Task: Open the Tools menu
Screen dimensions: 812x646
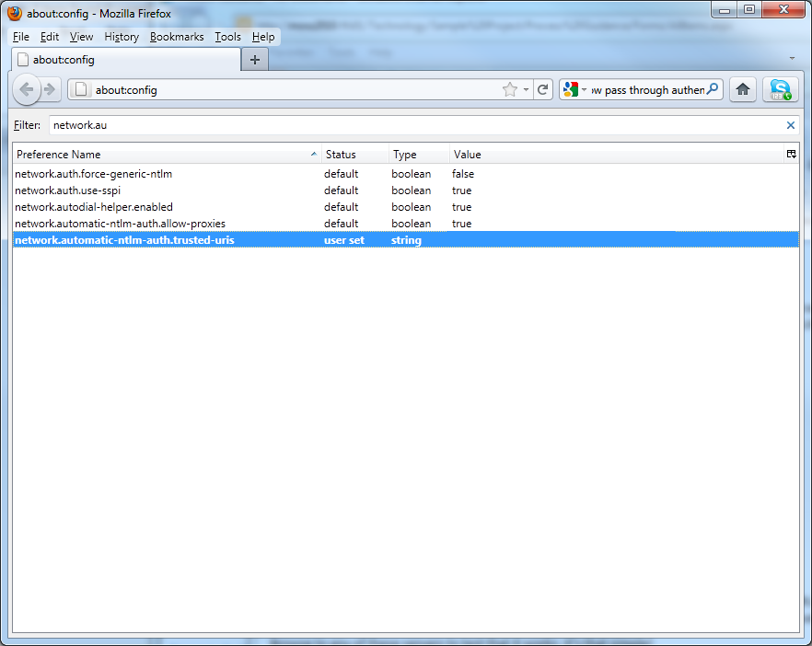Action: pyautogui.click(x=227, y=37)
